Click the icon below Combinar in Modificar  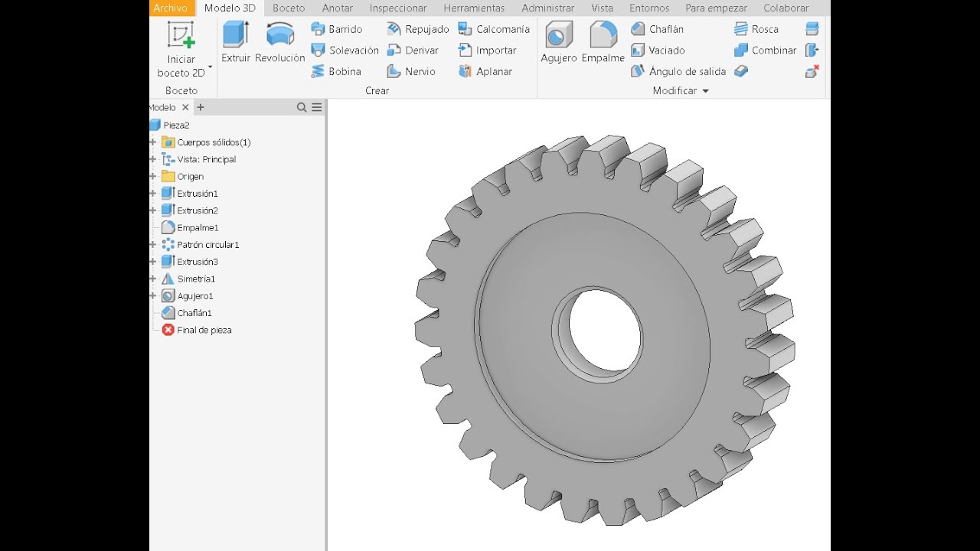tap(740, 71)
